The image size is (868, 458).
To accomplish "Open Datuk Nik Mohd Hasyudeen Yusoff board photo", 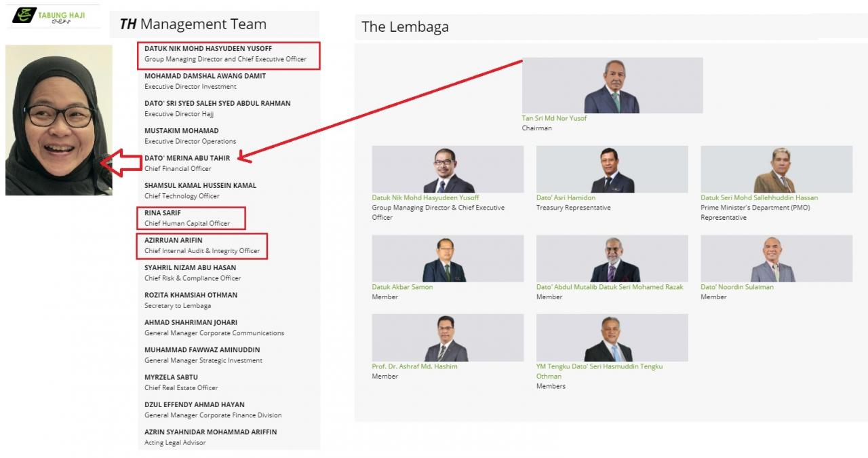I will (448, 169).
